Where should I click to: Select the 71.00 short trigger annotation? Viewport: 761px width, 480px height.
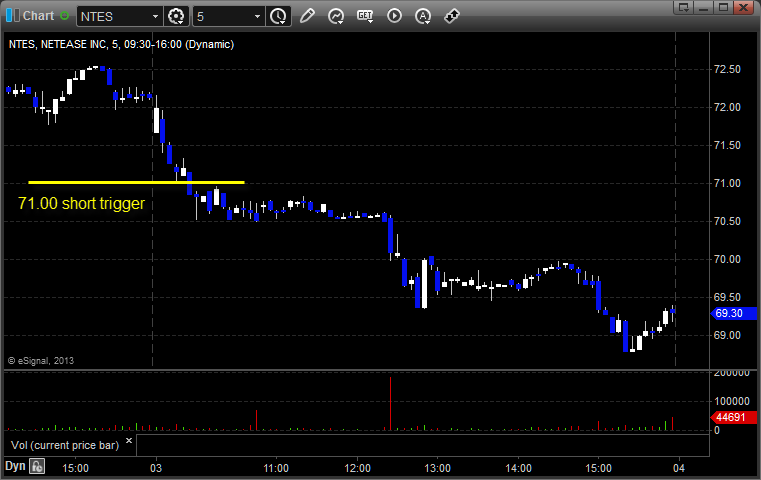click(81, 203)
